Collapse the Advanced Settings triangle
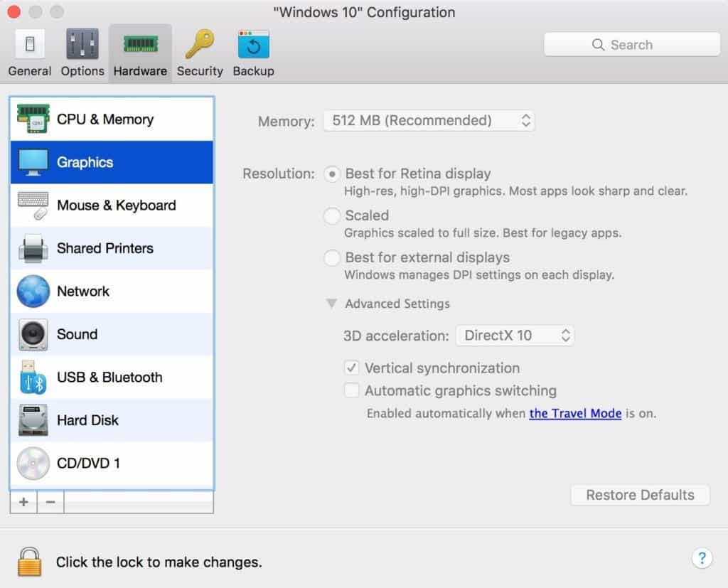This screenshot has height=588, width=728. (331, 304)
